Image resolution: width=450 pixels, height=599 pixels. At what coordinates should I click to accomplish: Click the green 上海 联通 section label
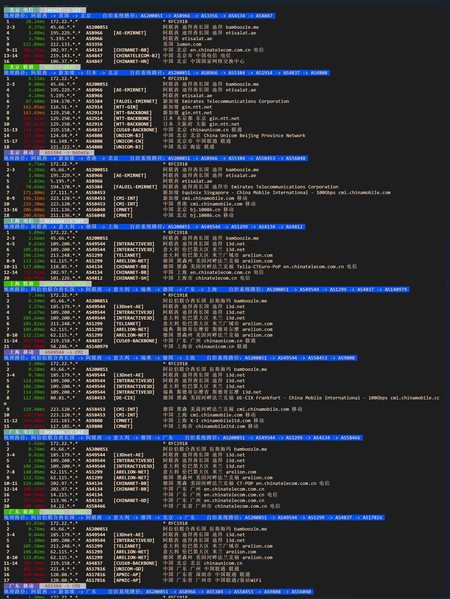click(x=21, y=284)
